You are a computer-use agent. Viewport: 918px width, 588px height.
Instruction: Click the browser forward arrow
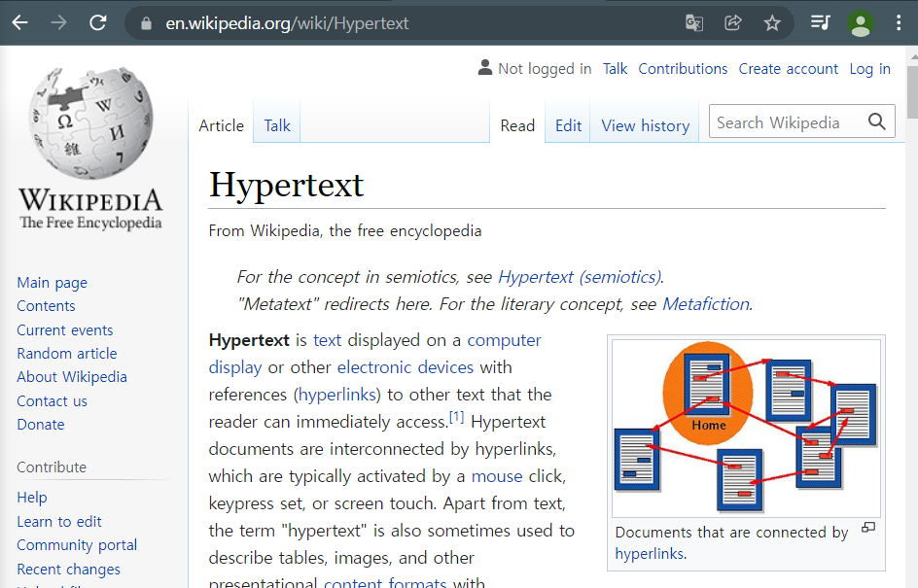[58, 22]
